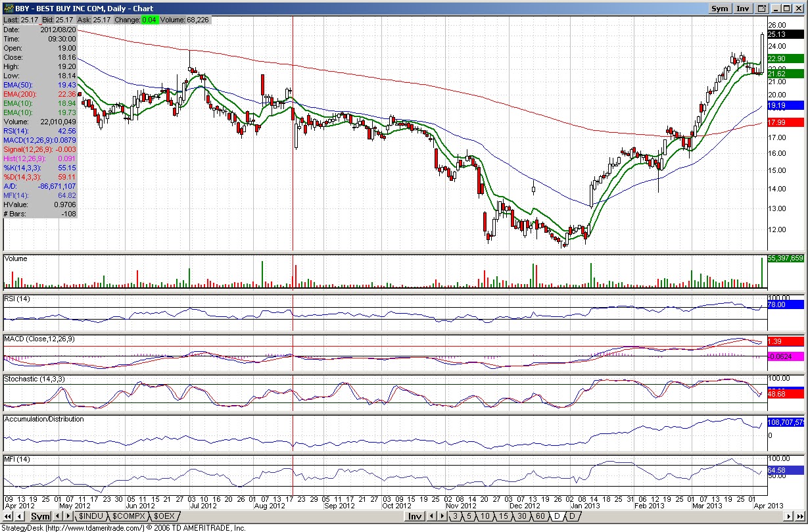Select the D tab right after 60
This screenshot has height=532, width=808.
pyautogui.click(x=557, y=517)
